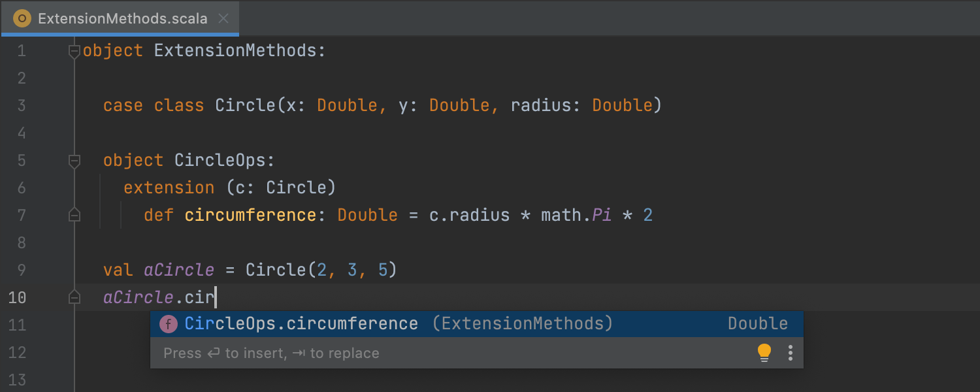Click the function icon in the completion popup
Screen dimensions: 980x392
pyautogui.click(x=169, y=324)
